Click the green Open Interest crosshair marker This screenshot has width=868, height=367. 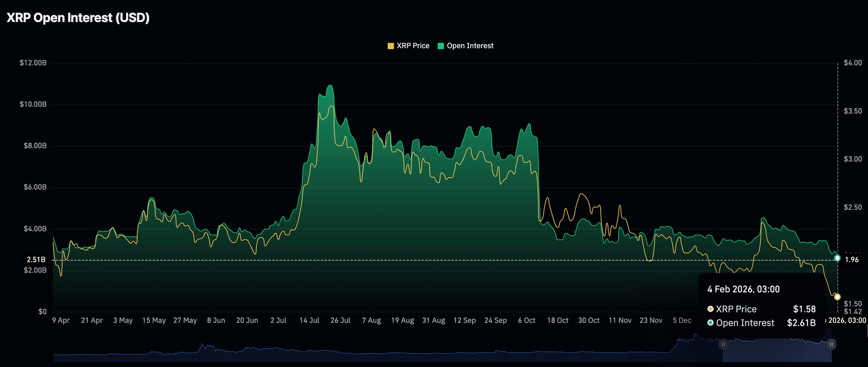click(x=837, y=258)
